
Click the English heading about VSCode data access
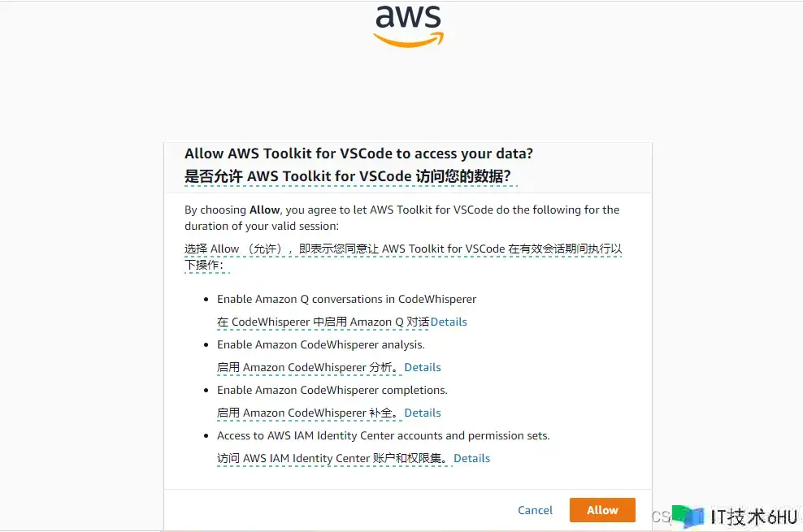pyautogui.click(x=358, y=154)
